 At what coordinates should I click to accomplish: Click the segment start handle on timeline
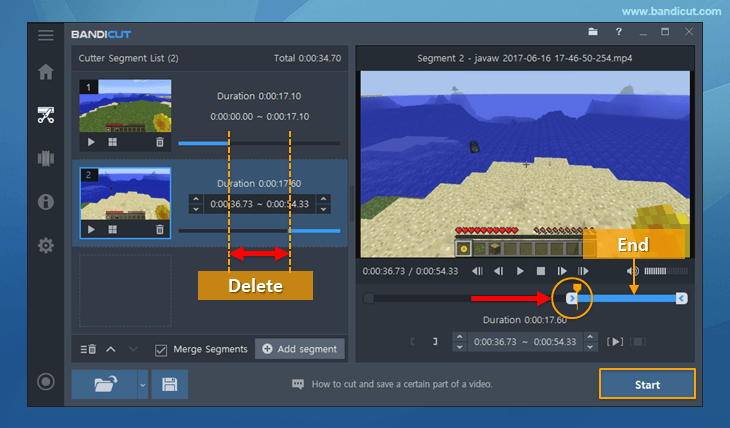572,299
